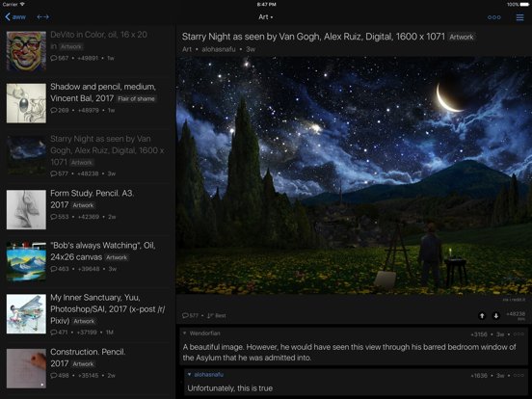Upvote the Starry Night post
Screen dimensions: 532x399
(482, 316)
